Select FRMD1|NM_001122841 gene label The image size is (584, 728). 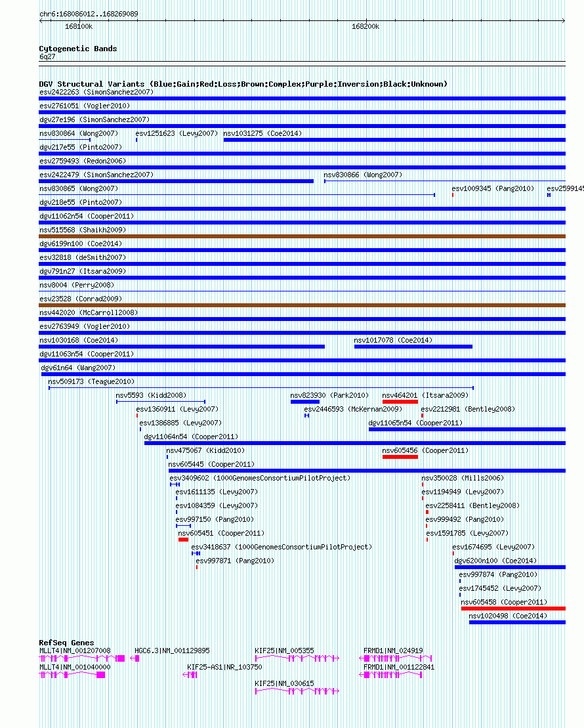click(x=399, y=667)
